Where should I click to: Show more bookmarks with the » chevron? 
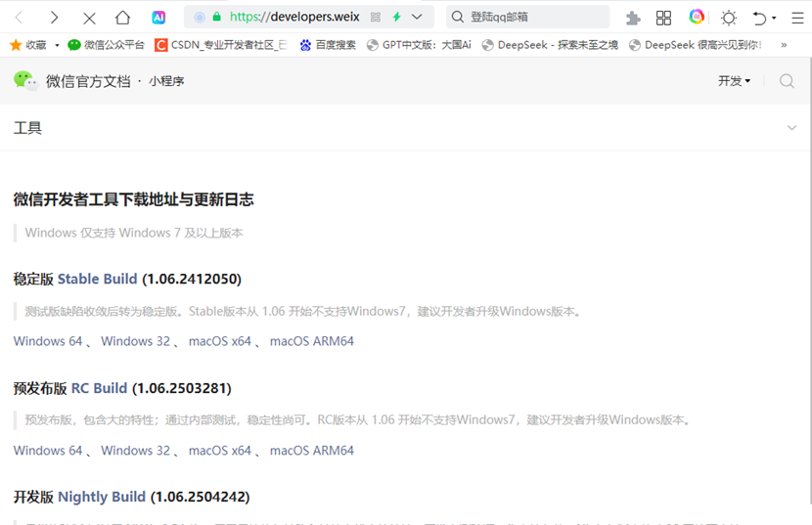(x=784, y=45)
